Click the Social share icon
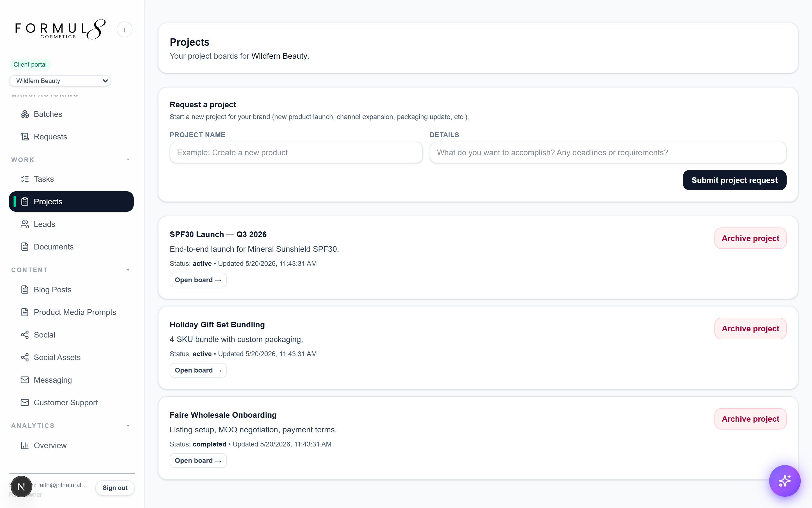Screen dimensions: 812x508 coord(25,335)
